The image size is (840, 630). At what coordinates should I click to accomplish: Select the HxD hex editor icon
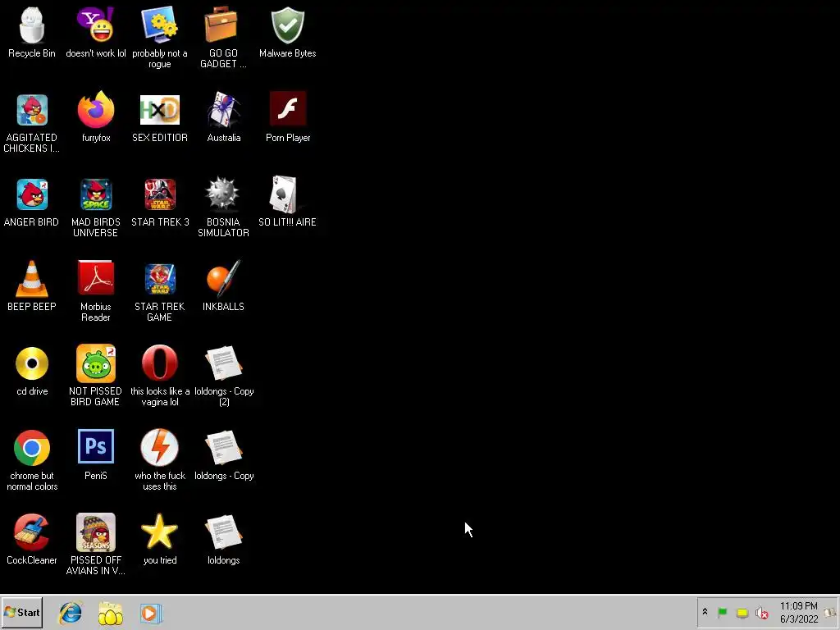tap(160, 110)
